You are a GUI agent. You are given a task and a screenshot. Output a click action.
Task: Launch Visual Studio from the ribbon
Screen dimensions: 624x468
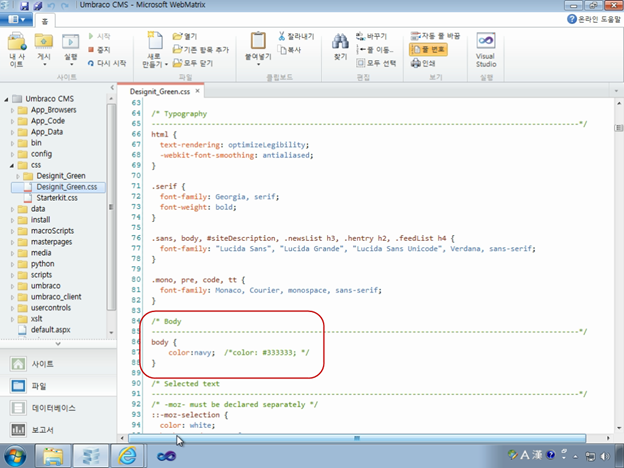click(x=486, y=50)
